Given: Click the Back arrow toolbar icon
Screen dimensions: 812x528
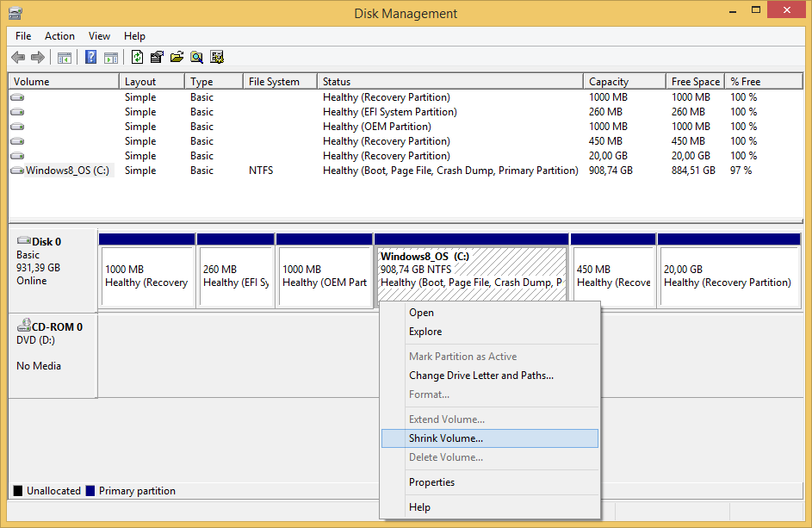Looking at the screenshot, I should coord(18,58).
